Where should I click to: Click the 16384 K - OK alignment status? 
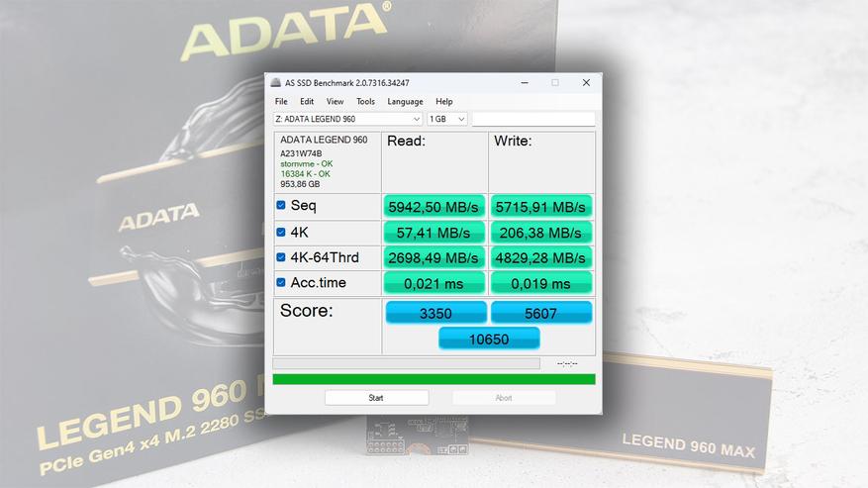305,174
